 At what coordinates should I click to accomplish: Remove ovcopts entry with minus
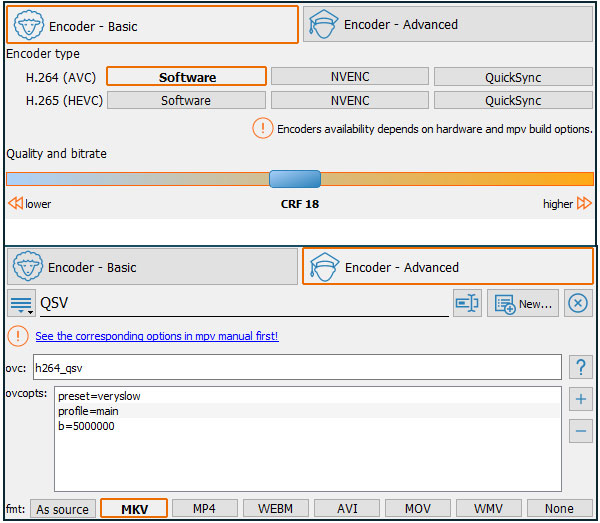pos(581,431)
